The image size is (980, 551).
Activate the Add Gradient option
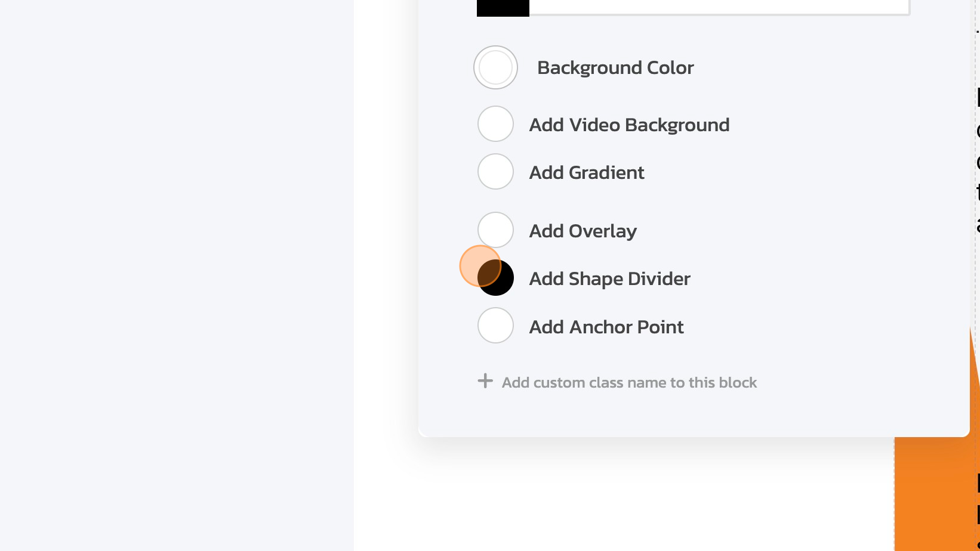click(x=495, y=171)
